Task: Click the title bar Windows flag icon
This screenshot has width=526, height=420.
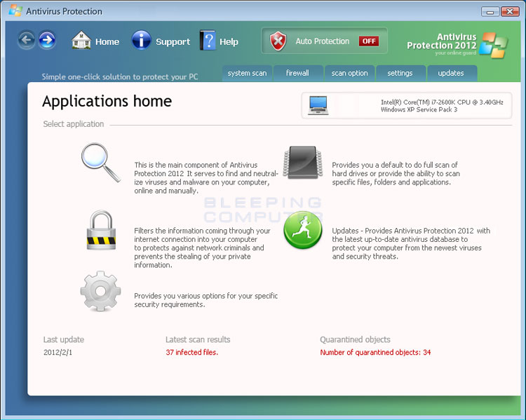Action: pyautogui.click(x=15, y=11)
